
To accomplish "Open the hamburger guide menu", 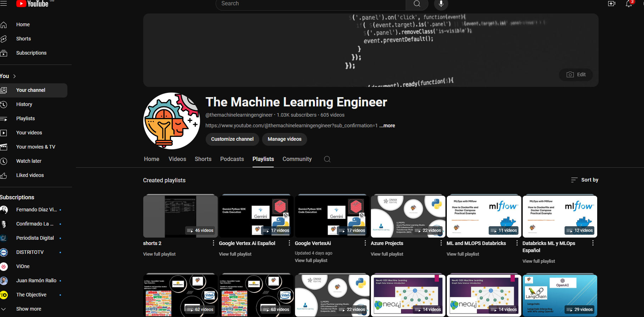I will pyautogui.click(x=3, y=3).
